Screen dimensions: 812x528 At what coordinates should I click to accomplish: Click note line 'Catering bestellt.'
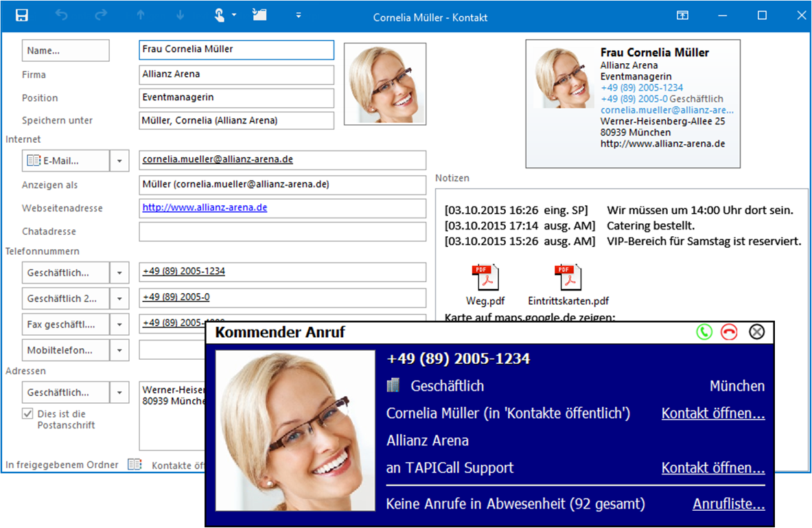[651, 225]
